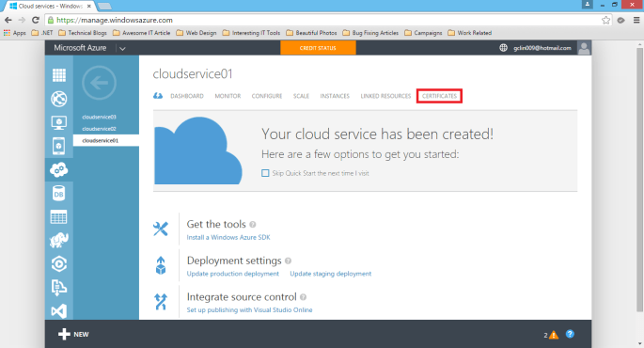This screenshot has width=644, height=348.
Task: Open the .NET bookmark folder
Action: pyautogui.click(x=42, y=33)
